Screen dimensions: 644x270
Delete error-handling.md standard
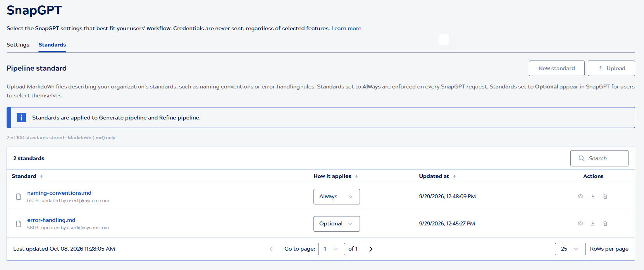(x=605, y=223)
